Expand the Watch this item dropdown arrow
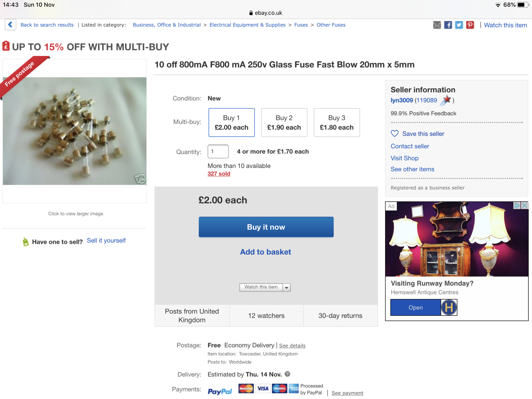532x399 pixels. click(287, 287)
